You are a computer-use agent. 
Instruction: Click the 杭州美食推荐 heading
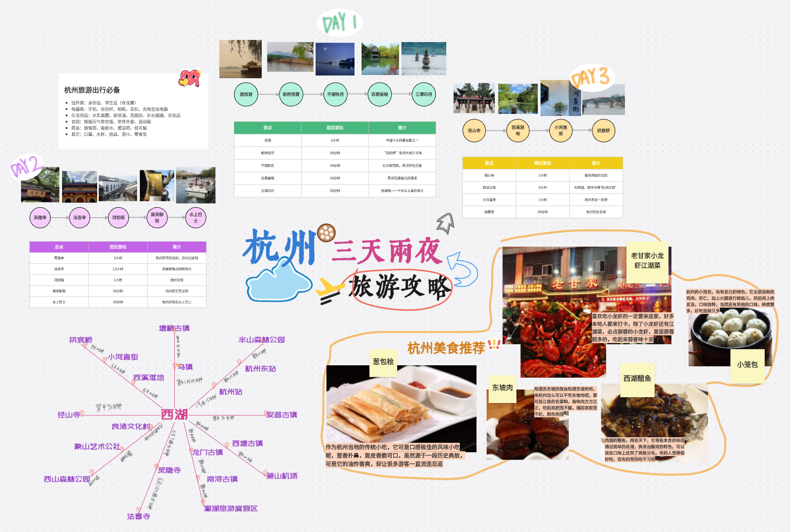click(446, 348)
